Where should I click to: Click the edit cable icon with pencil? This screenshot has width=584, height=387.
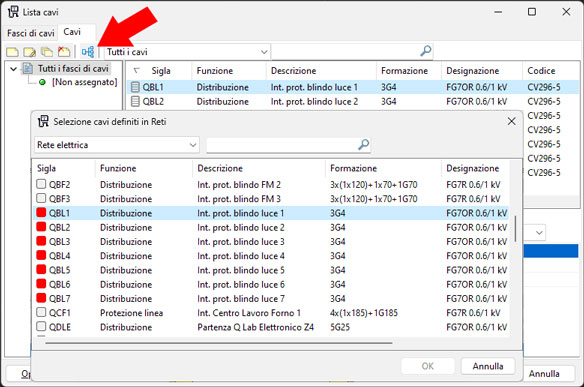click(29, 52)
